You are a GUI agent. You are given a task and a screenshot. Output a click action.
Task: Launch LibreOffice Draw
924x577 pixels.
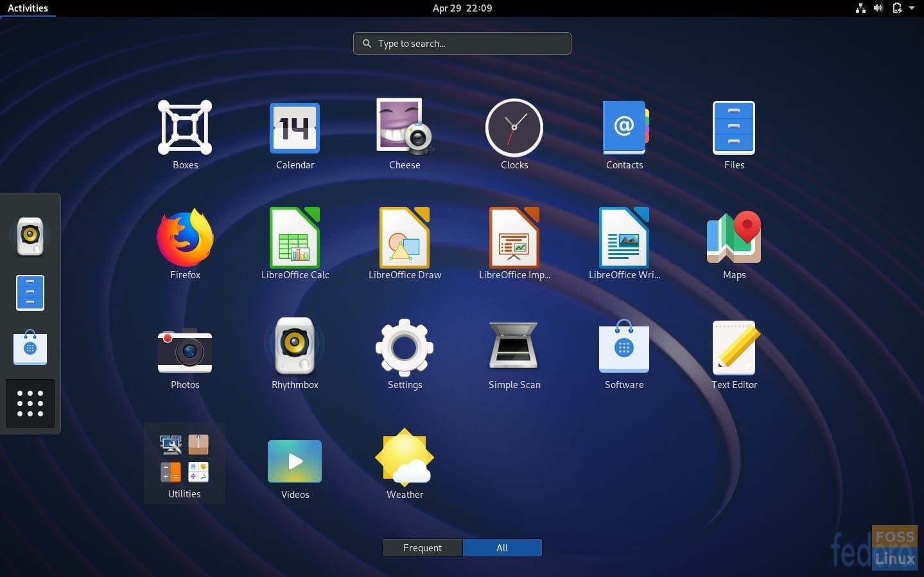[405, 237]
